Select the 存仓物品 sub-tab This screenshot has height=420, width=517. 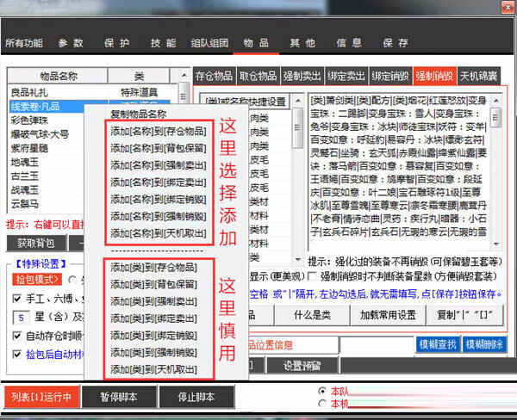pyautogui.click(x=214, y=76)
